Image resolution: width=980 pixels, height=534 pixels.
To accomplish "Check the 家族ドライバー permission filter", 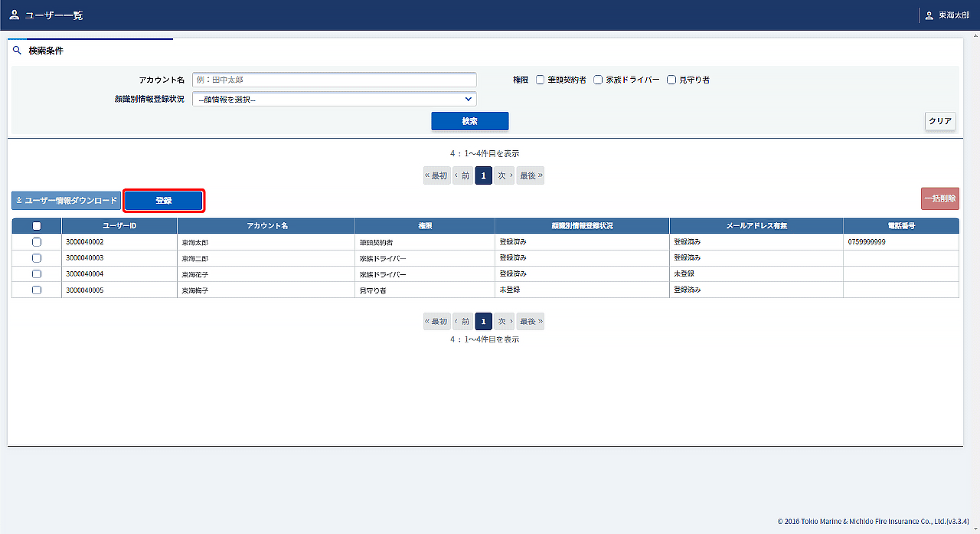I will tap(598, 80).
